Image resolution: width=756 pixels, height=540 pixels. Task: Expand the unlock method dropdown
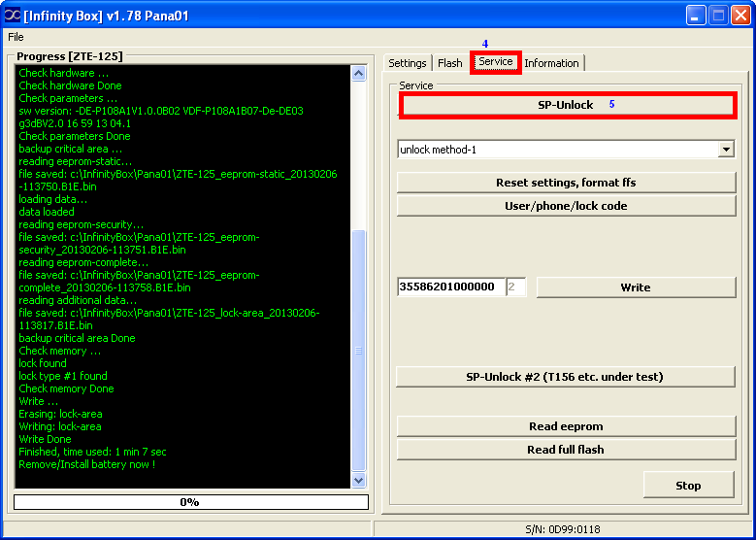pyautogui.click(x=726, y=150)
